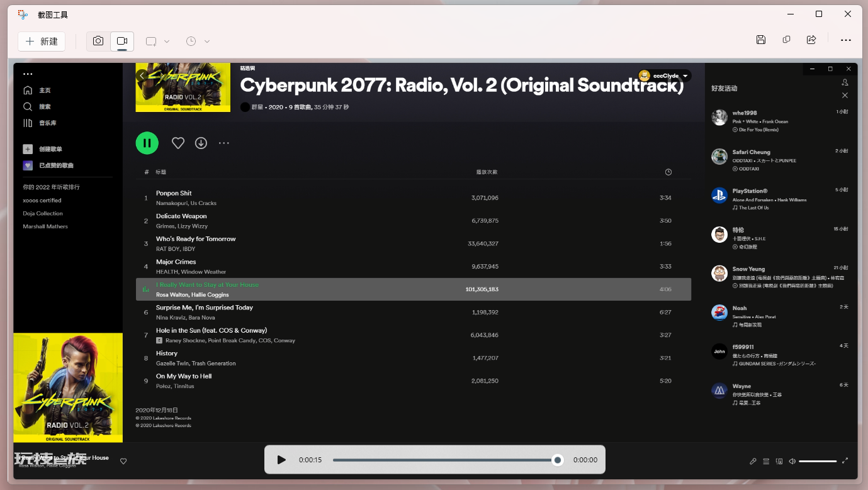868x490 pixels.
Task: Switch to screenshot camera mode
Action: (x=98, y=41)
